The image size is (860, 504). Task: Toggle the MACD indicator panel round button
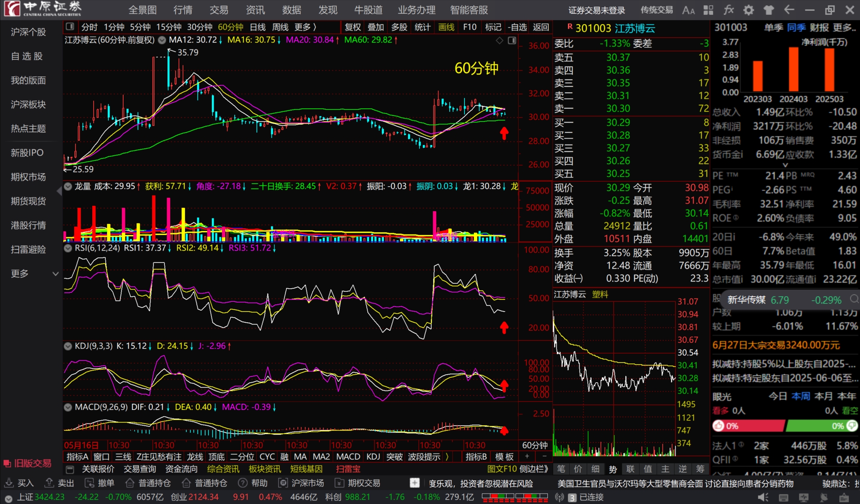tap(68, 407)
